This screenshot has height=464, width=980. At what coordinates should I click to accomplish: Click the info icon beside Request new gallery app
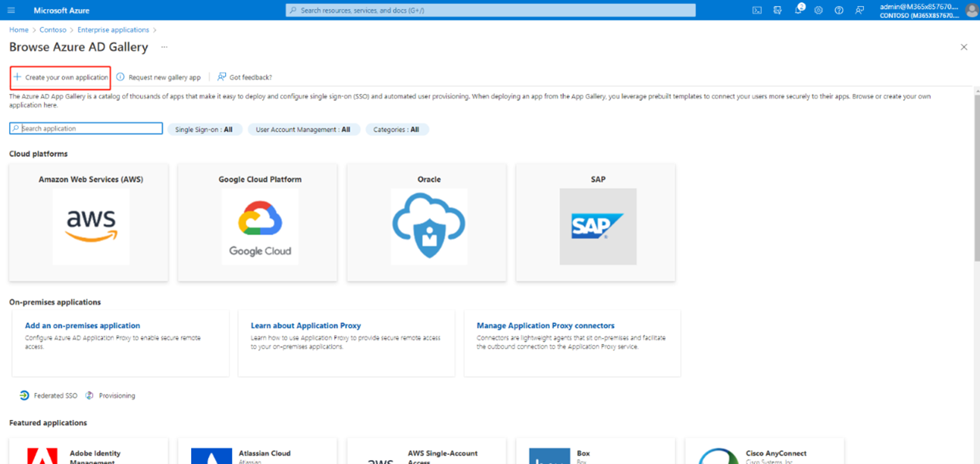120,77
